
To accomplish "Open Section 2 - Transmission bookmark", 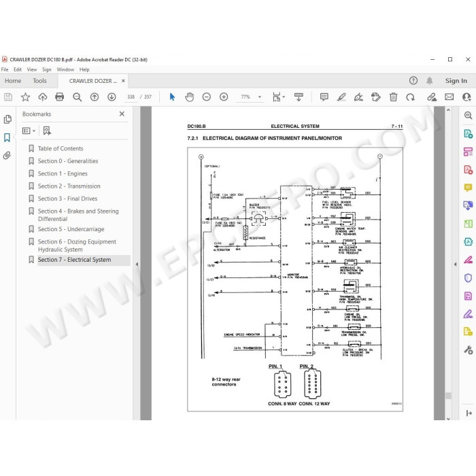I will [x=69, y=186].
